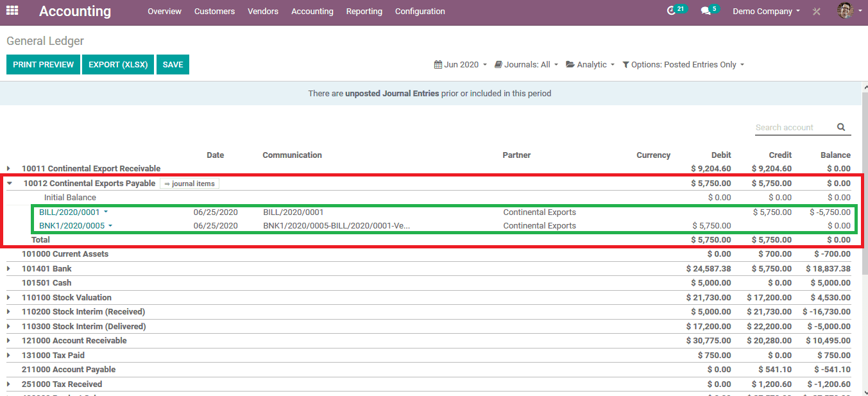Expand the 131000 Tax Paid row
The width and height of the screenshot is (868, 396).
tap(8, 356)
